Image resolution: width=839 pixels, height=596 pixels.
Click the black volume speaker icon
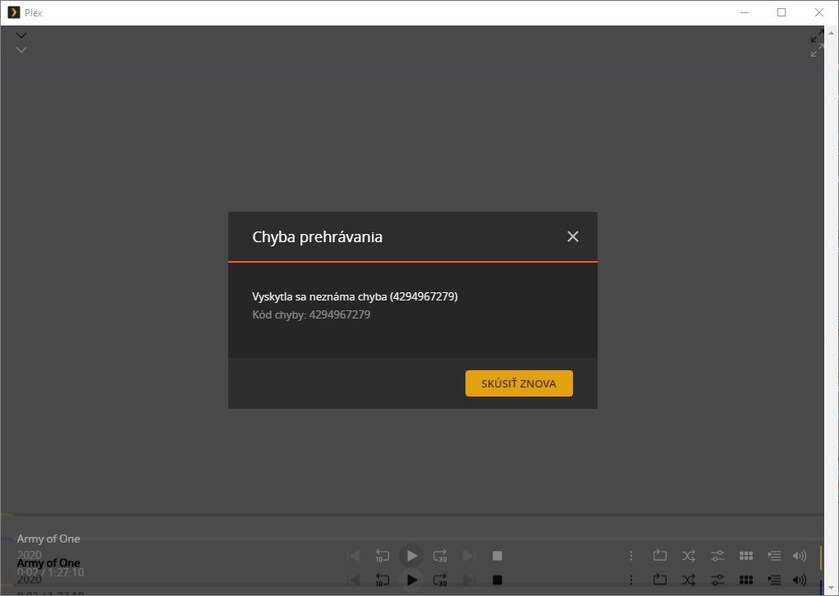[x=799, y=580]
